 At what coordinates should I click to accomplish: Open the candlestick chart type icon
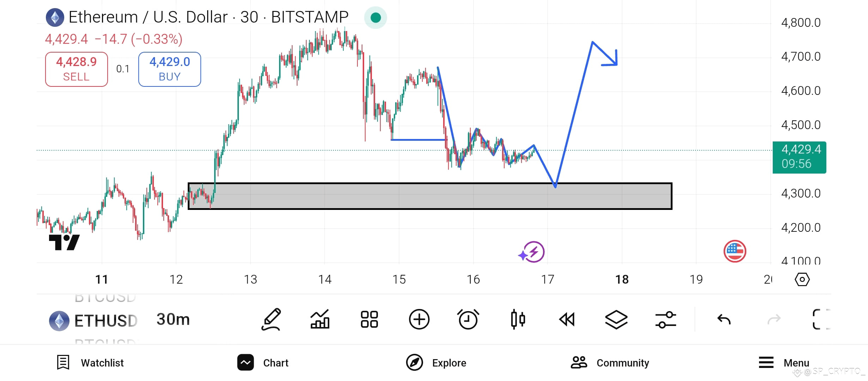518,319
